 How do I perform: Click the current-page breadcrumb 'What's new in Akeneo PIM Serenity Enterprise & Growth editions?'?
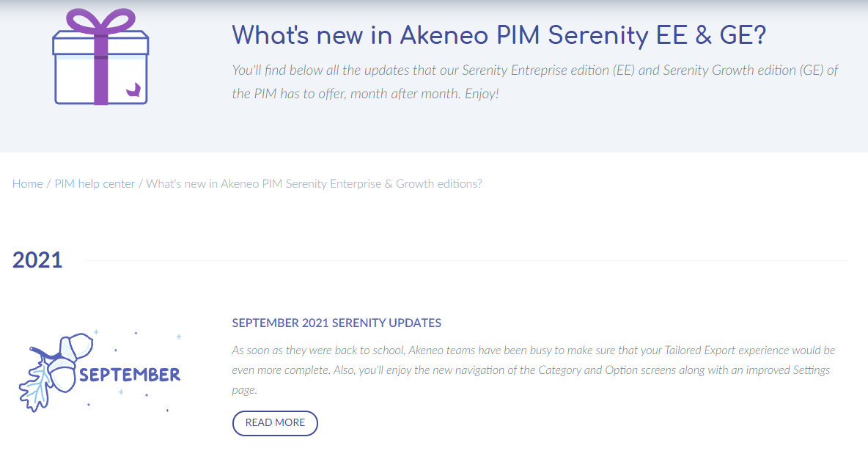[x=314, y=184]
